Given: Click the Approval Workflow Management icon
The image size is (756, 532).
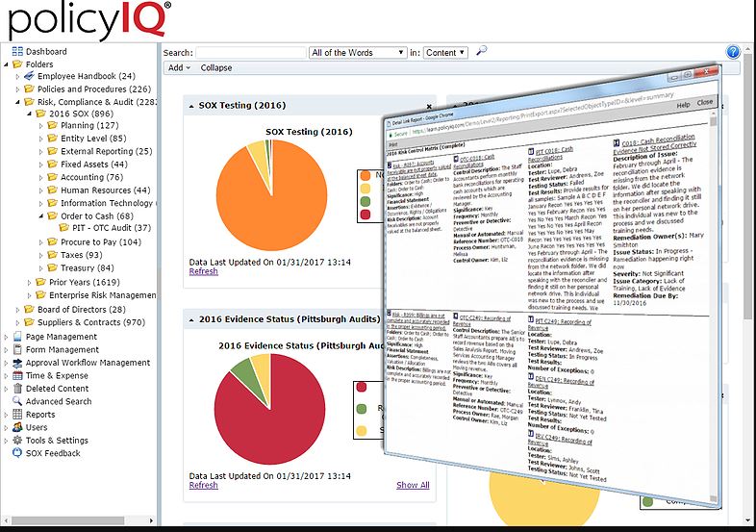Looking at the screenshot, I should 17,363.
